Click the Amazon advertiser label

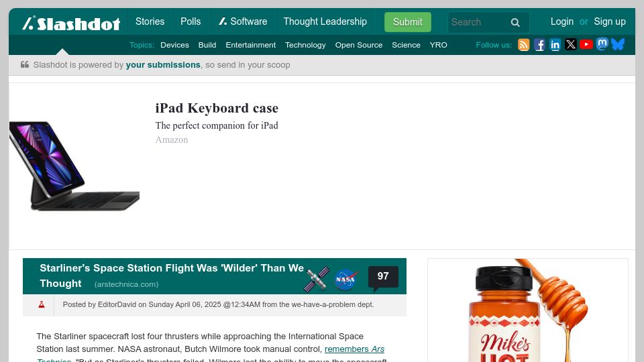pos(172,139)
